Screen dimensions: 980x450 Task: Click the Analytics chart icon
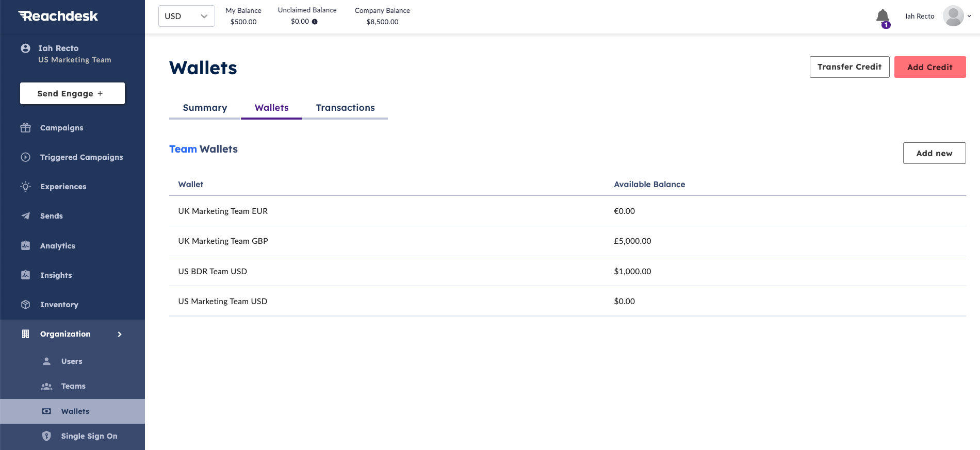[25, 245]
